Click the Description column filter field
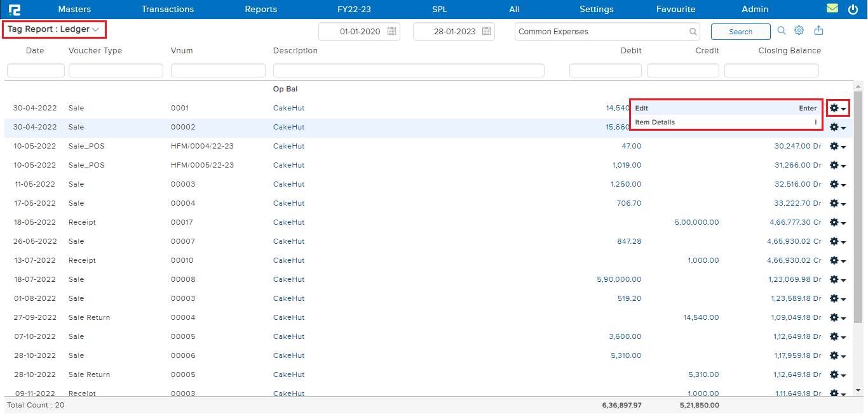868x417 pixels. pos(408,70)
